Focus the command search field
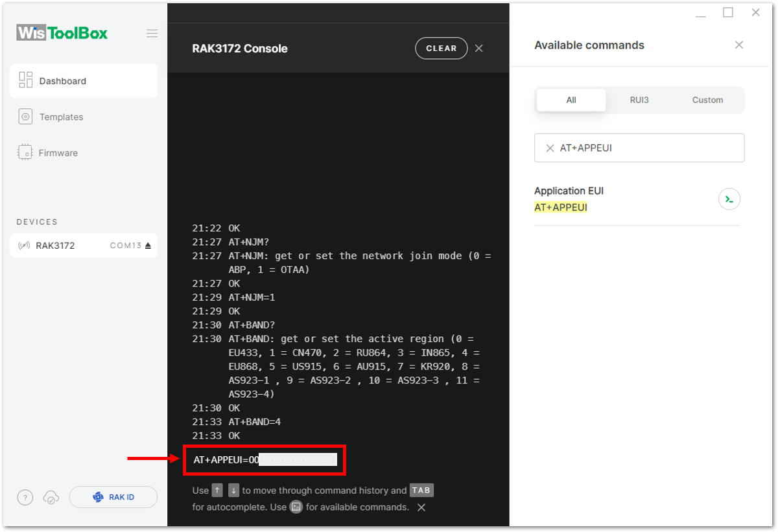Viewport: 778px width, 532px height. (x=639, y=148)
